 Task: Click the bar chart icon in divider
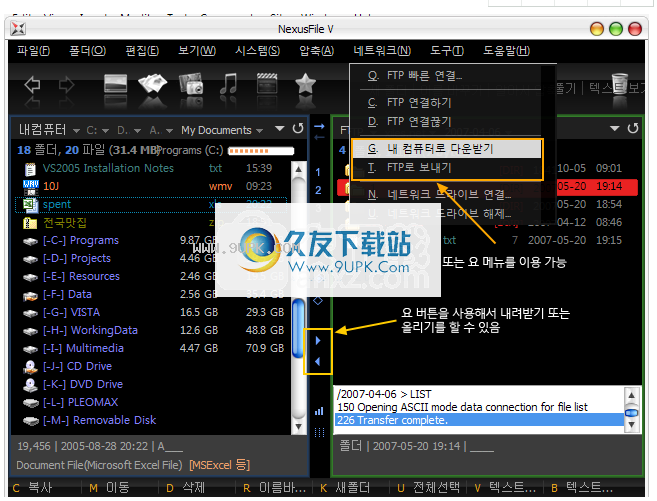coord(319,411)
